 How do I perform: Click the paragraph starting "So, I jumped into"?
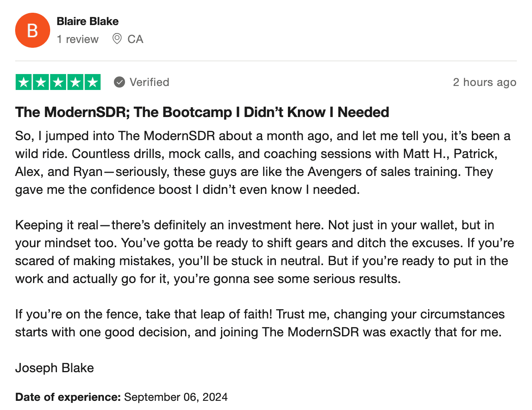coord(263,163)
